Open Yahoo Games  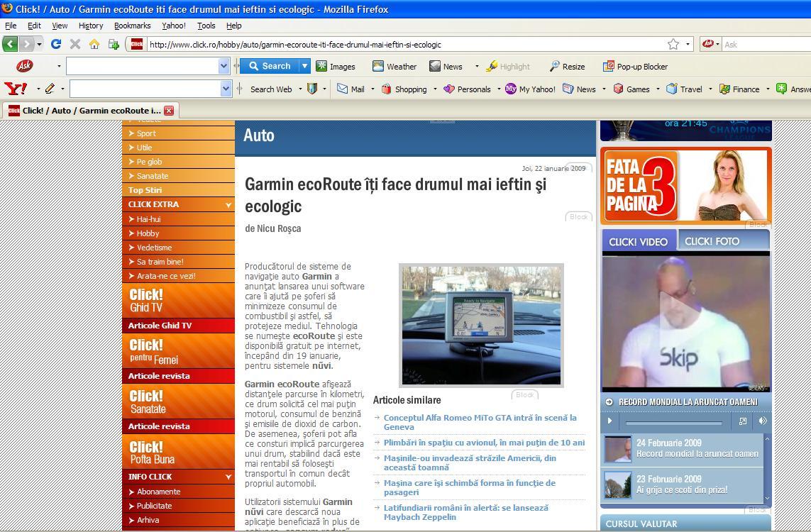pyautogui.click(x=631, y=89)
